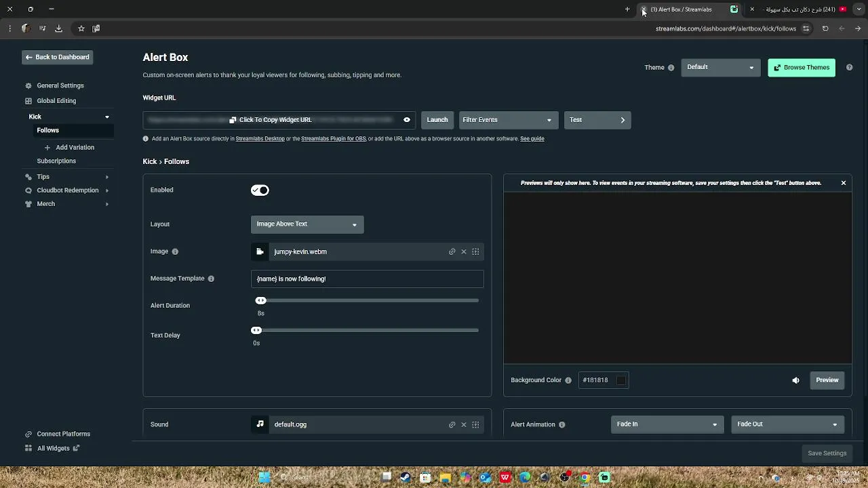The image size is (868, 488).
Task: Open the Filter Events dropdown
Action: pos(509,120)
